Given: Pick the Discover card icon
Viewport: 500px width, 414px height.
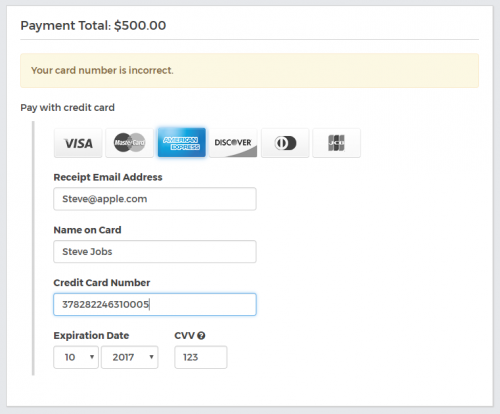Looking at the screenshot, I should click(x=233, y=143).
